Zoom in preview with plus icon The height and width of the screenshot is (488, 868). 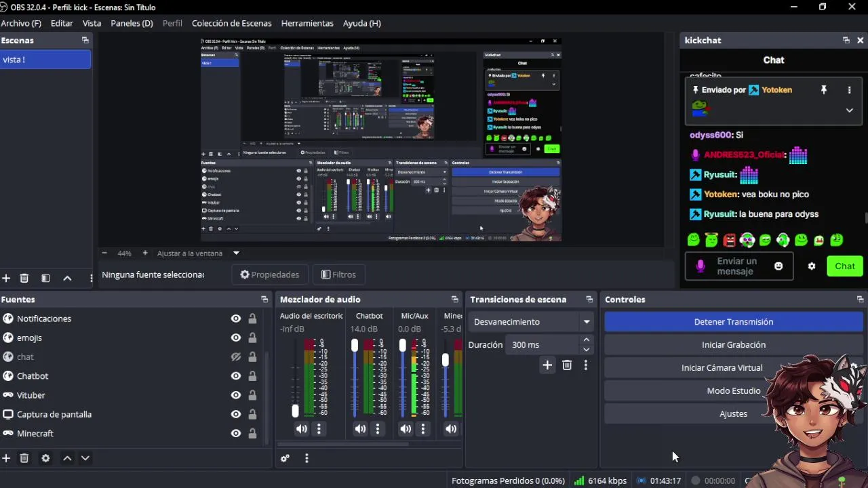(144, 253)
